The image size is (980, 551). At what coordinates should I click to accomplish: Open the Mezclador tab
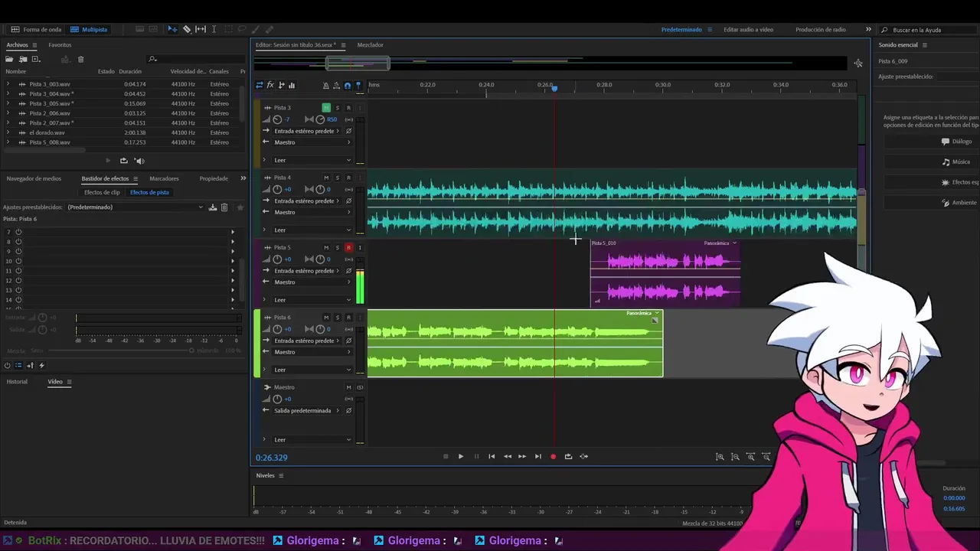(371, 45)
